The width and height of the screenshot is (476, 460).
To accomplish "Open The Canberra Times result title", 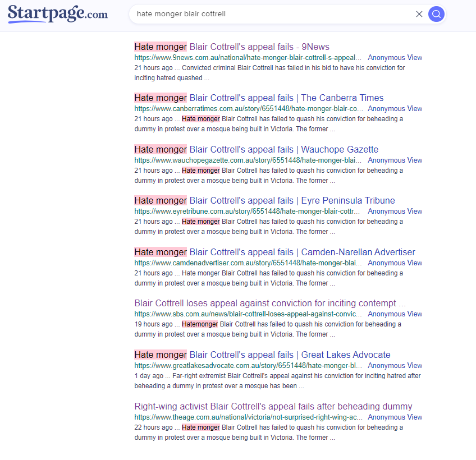I will (x=259, y=98).
